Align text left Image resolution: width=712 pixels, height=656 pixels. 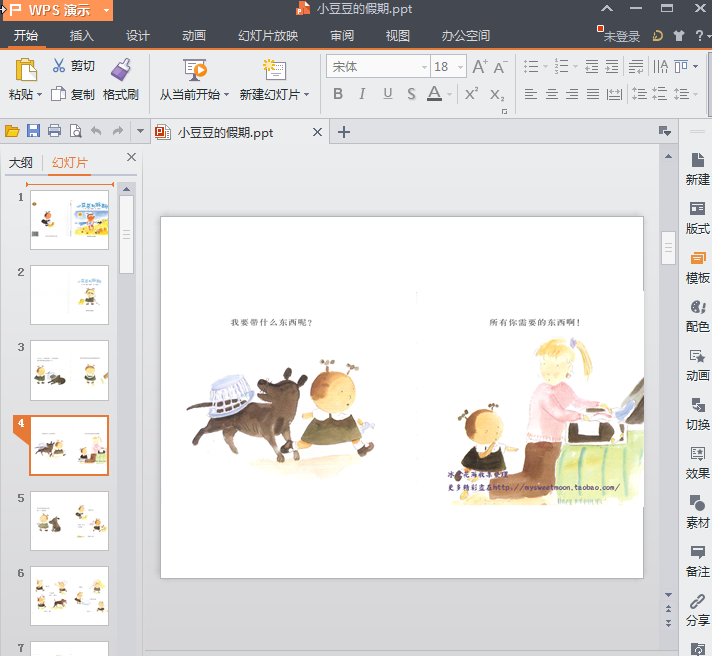531,94
